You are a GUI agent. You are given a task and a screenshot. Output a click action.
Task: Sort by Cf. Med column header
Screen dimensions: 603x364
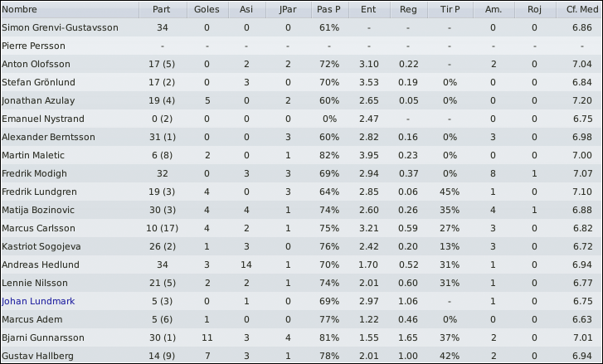click(579, 9)
